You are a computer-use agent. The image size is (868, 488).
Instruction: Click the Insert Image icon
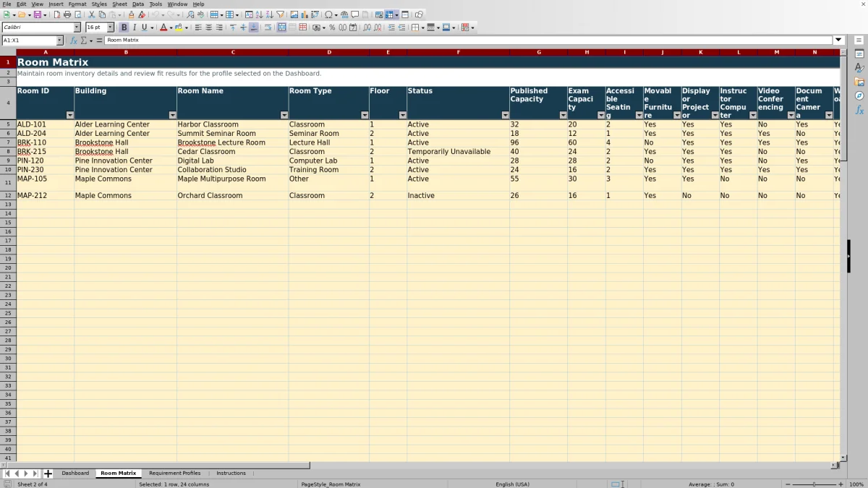[294, 14]
